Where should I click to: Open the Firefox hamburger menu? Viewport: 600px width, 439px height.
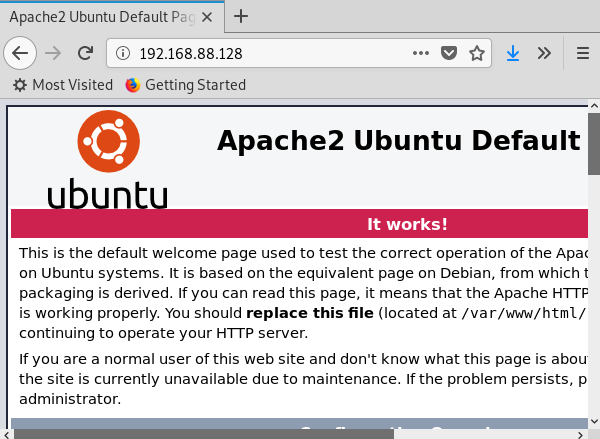click(582, 53)
